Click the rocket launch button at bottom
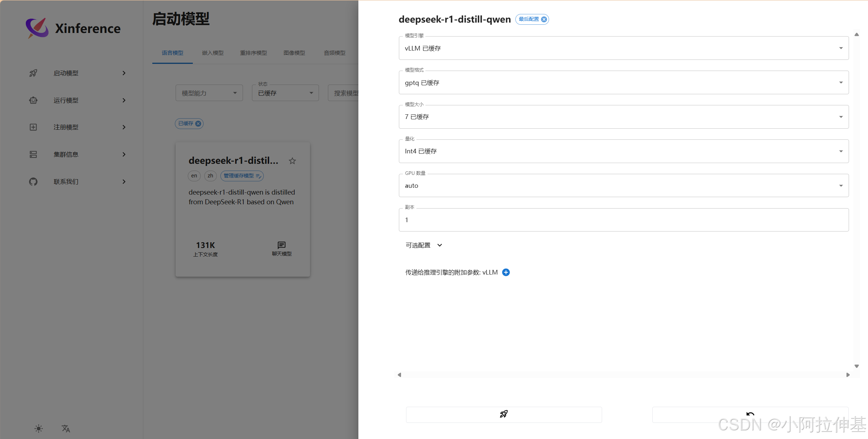Image resolution: width=868 pixels, height=439 pixels. [x=504, y=414]
